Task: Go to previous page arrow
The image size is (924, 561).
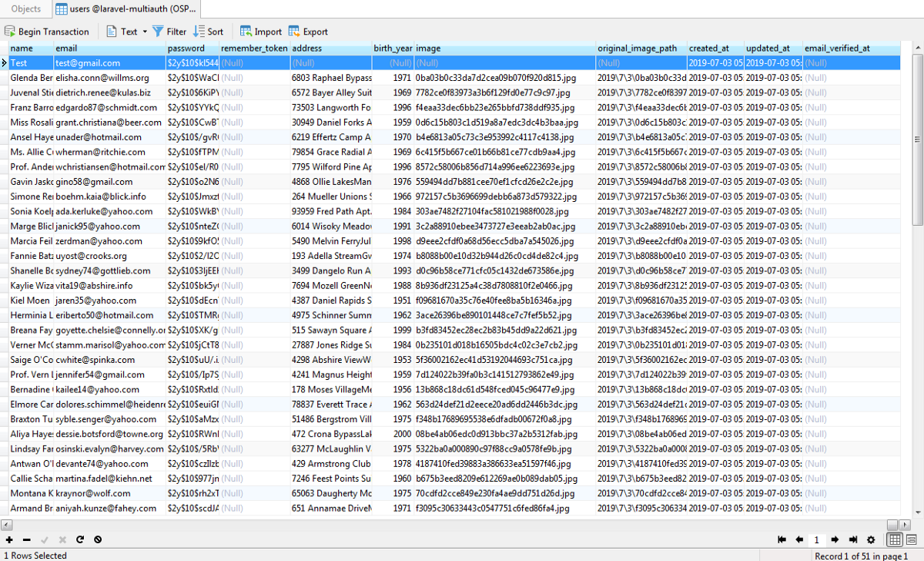Action: pos(799,540)
